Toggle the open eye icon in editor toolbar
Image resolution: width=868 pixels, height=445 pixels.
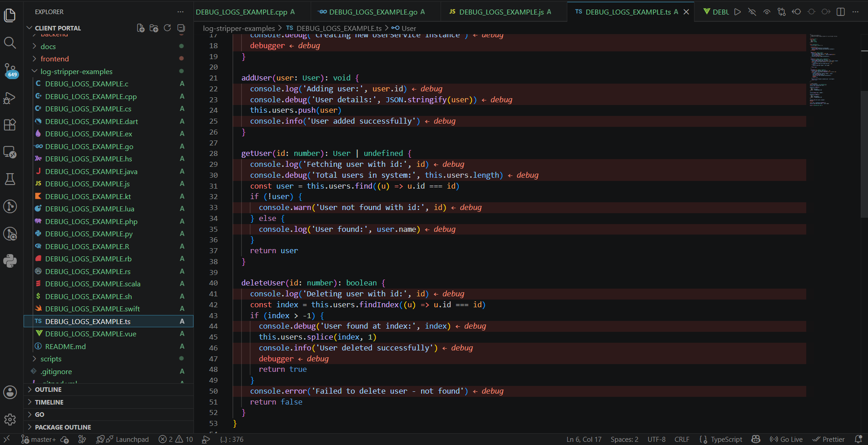point(767,12)
